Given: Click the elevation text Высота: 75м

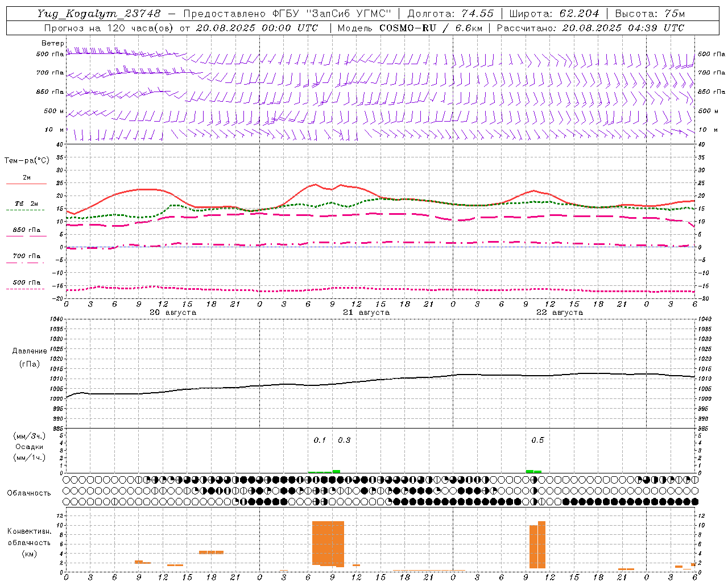Looking at the screenshot, I should point(650,14).
